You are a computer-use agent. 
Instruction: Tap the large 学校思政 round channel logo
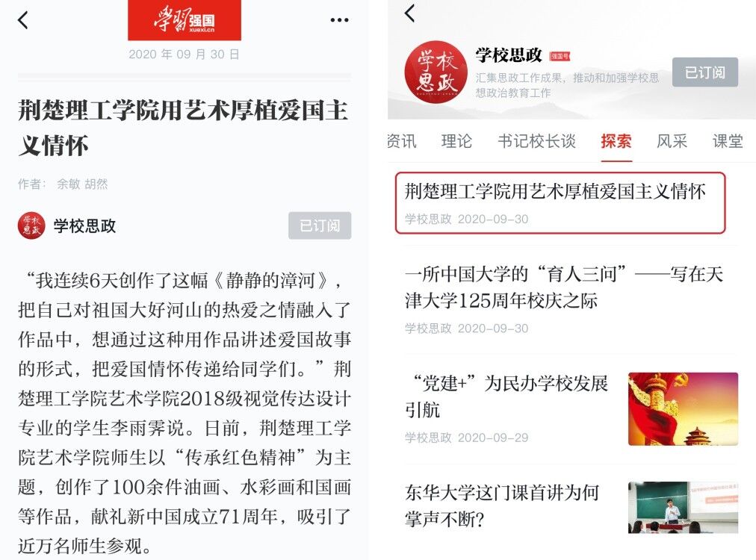[x=436, y=72]
